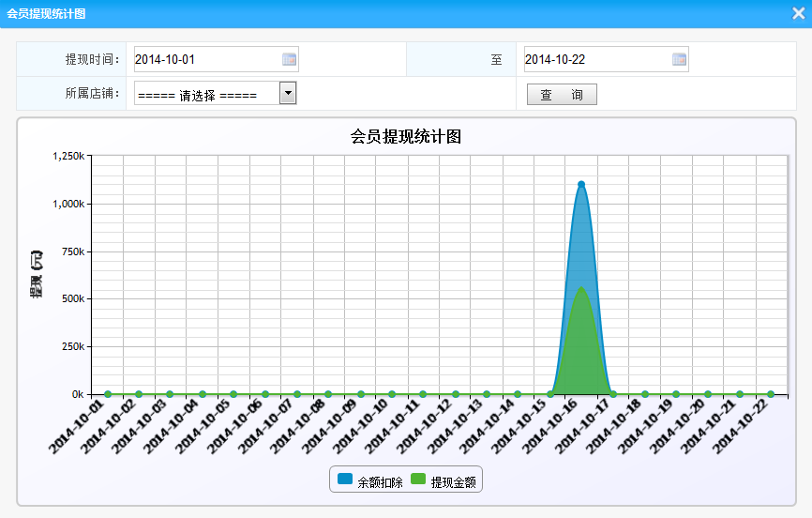
Task: Click the blue peak data point
Action: point(581,184)
